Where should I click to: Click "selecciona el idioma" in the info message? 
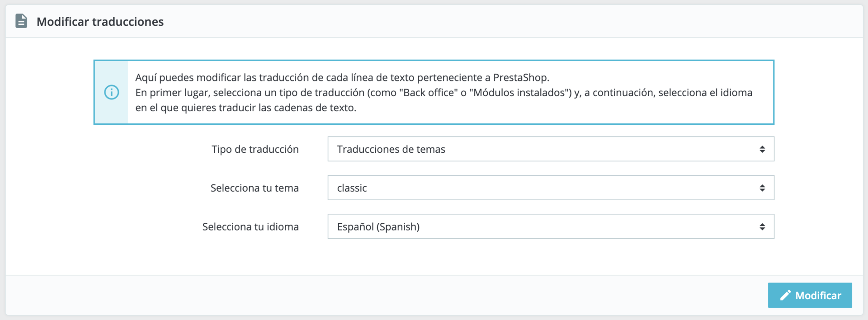click(705, 93)
